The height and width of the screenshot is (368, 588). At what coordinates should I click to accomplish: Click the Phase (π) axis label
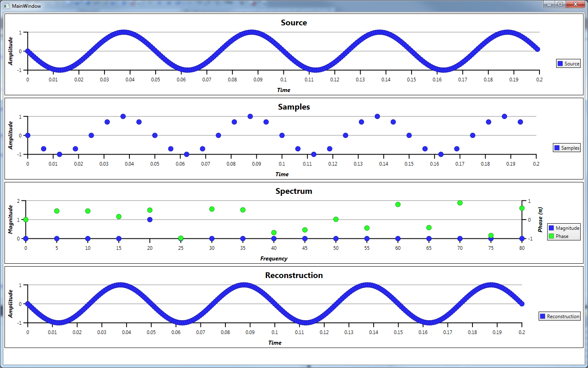click(540, 220)
